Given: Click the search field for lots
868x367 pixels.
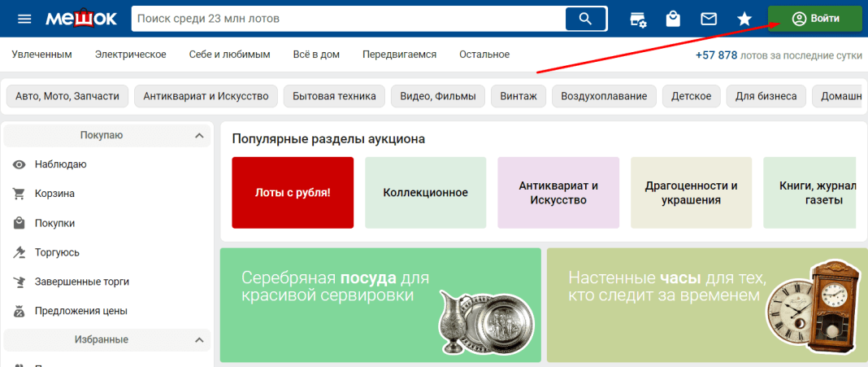Looking at the screenshot, I should click(349, 19).
